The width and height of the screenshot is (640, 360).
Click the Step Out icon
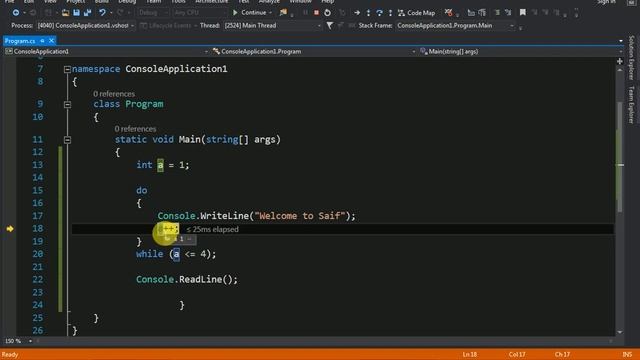click(x=390, y=13)
